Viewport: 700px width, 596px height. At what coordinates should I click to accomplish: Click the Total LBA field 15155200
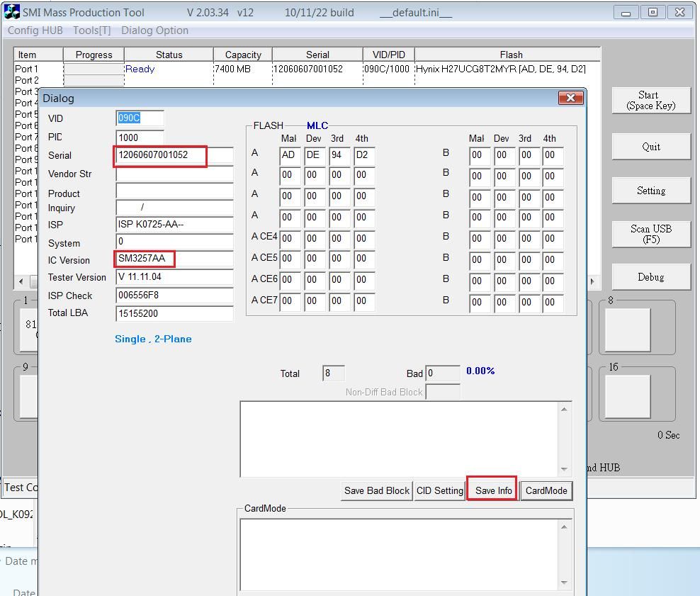tap(174, 313)
